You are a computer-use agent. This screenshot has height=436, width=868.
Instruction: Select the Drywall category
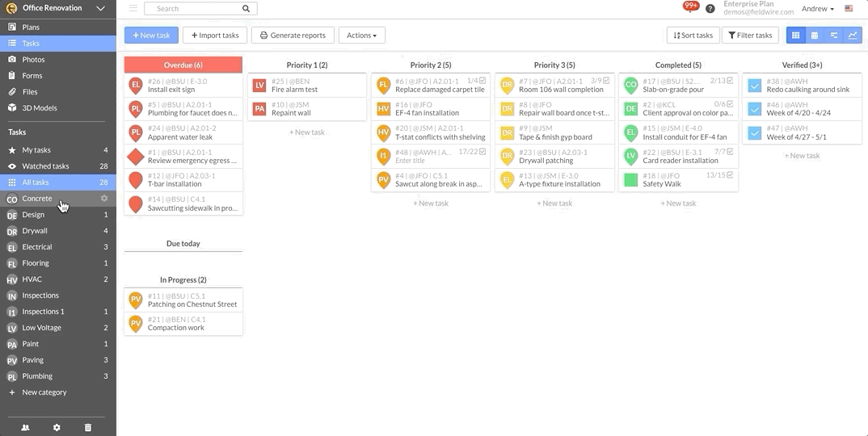[58, 231]
